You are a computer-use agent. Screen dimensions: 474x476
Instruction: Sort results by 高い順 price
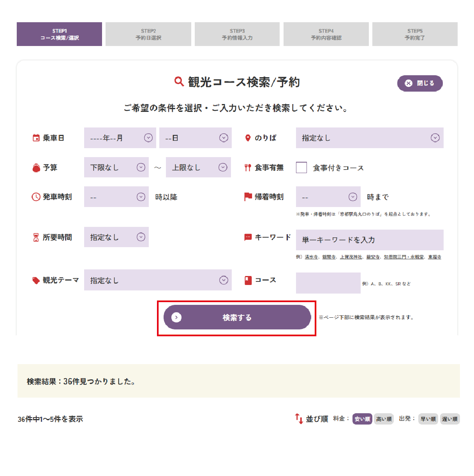[x=384, y=419]
